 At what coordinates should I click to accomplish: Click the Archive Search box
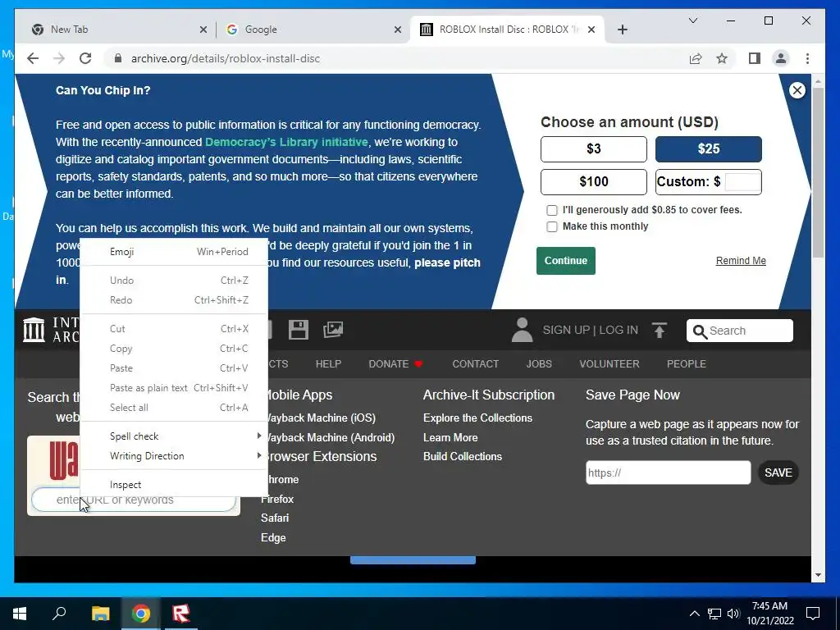(x=739, y=331)
